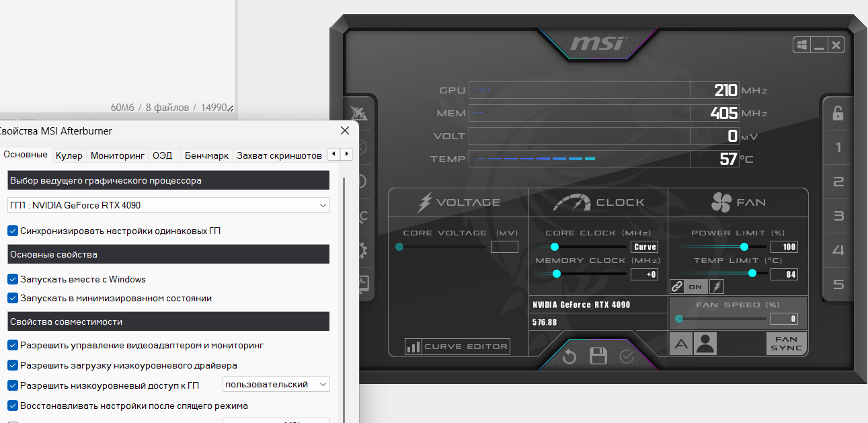Open the Curve Editor

point(457,346)
